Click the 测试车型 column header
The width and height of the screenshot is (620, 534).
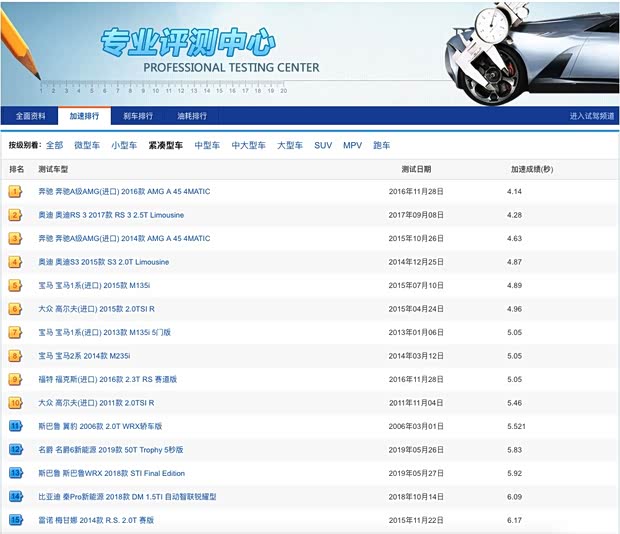[53, 169]
